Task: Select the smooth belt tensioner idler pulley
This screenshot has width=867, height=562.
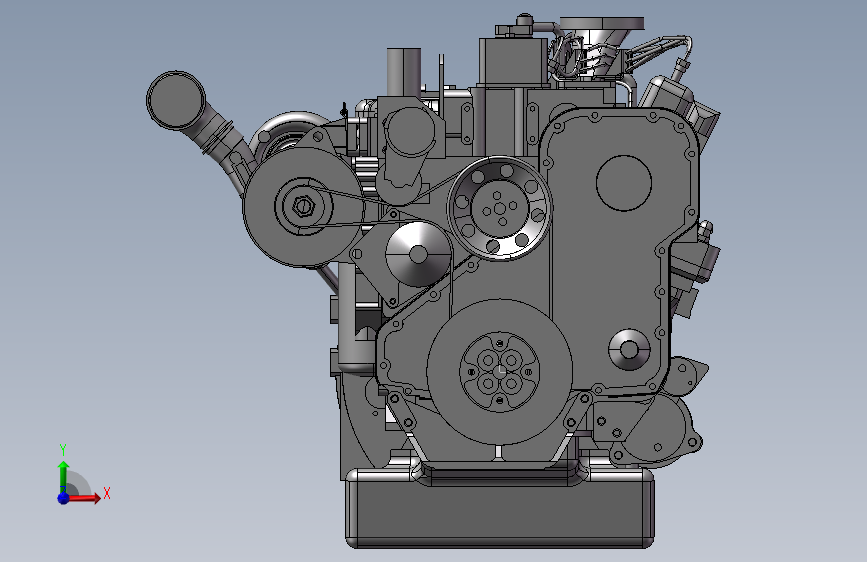Action: point(418,254)
